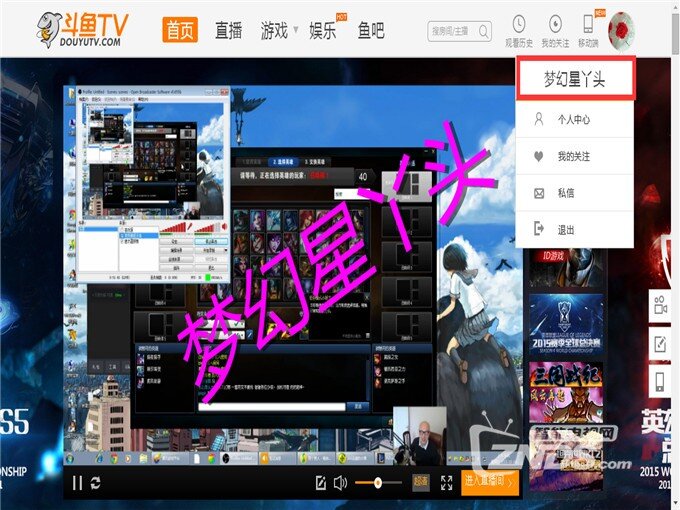
Task: Open the 2015 全球总决赛 thumbnail
Action: pos(566,325)
